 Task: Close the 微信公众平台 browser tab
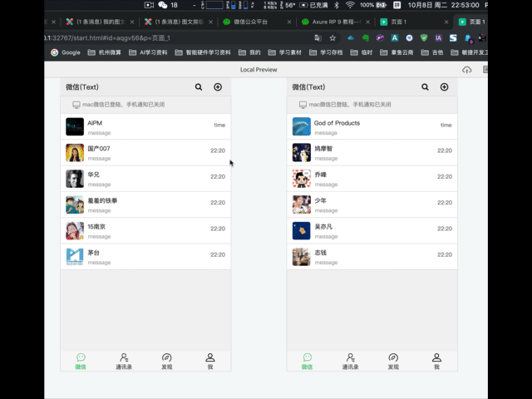click(289, 22)
